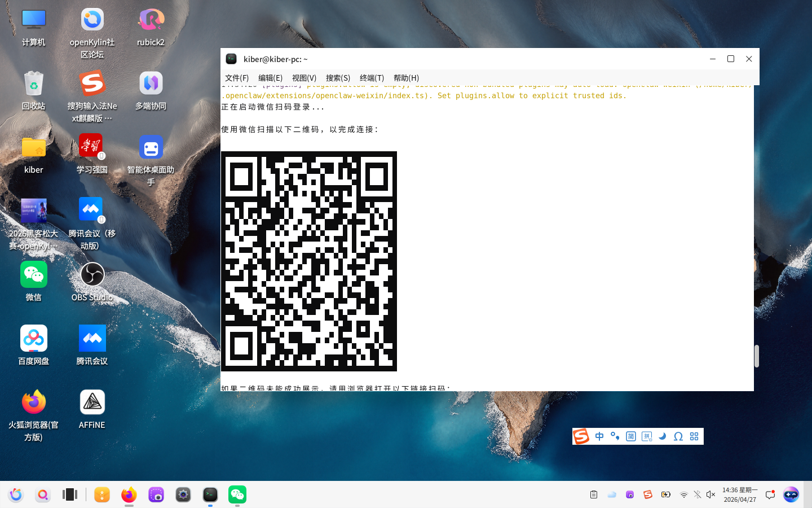
Task: Switch input scheme via 拼 button
Action: (x=647, y=436)
